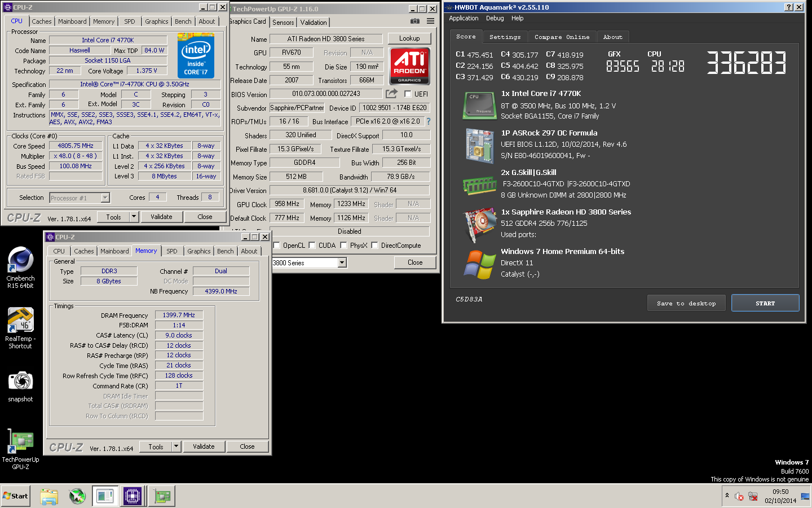Show hidden tray icons arrow

click(727, 496)
